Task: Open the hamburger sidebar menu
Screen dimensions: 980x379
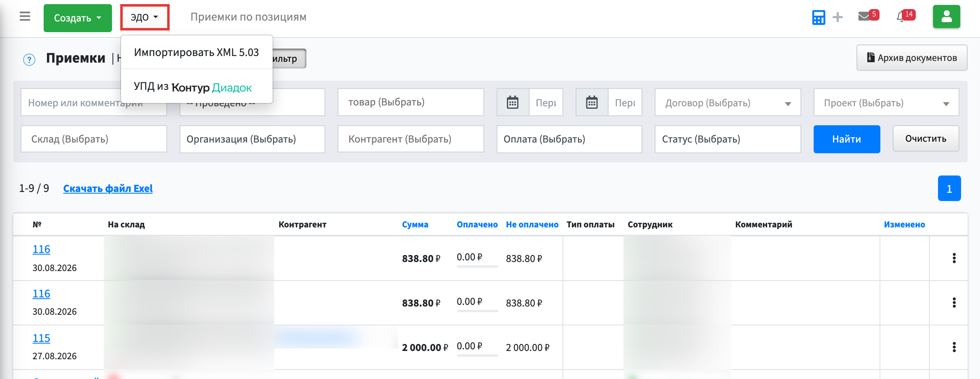Action: pos(25,16)
